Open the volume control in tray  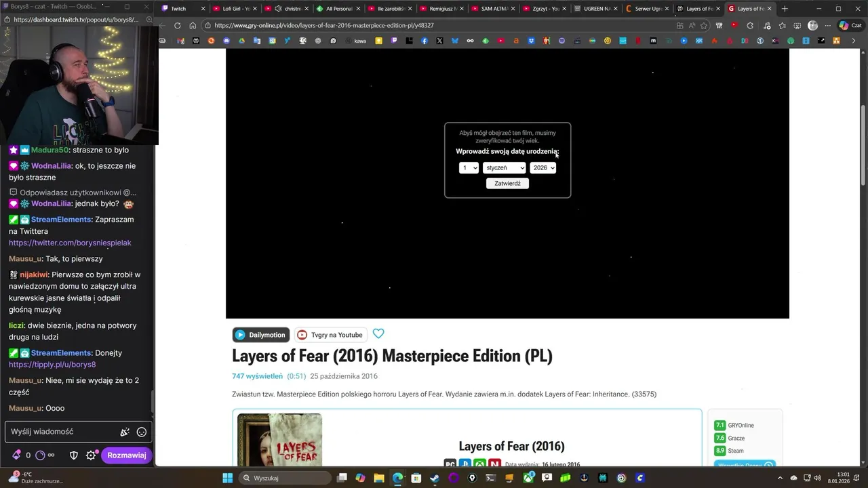[x=817, y=478]
